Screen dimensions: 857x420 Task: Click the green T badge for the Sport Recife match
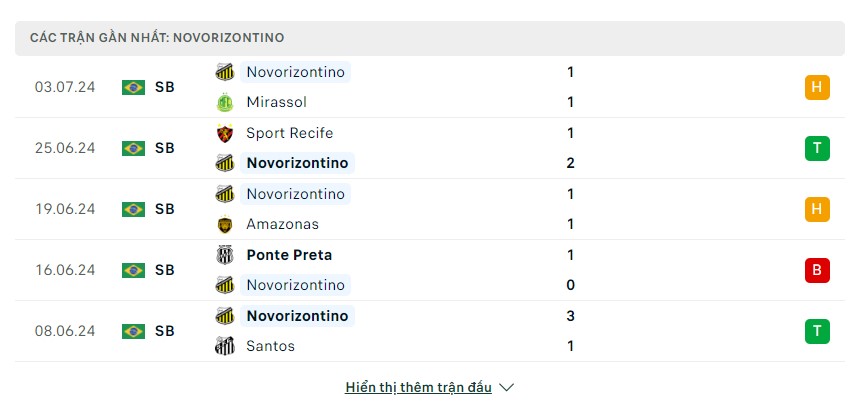[x=817, y=148]
